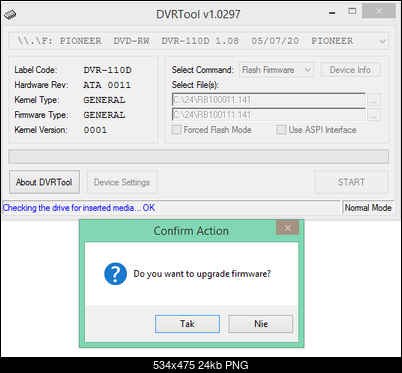Image resolution: width=402 pixels, height=373 pixels.
Task: Select the Kernel Type value GENERAL
Action: [x=104, y=100]
